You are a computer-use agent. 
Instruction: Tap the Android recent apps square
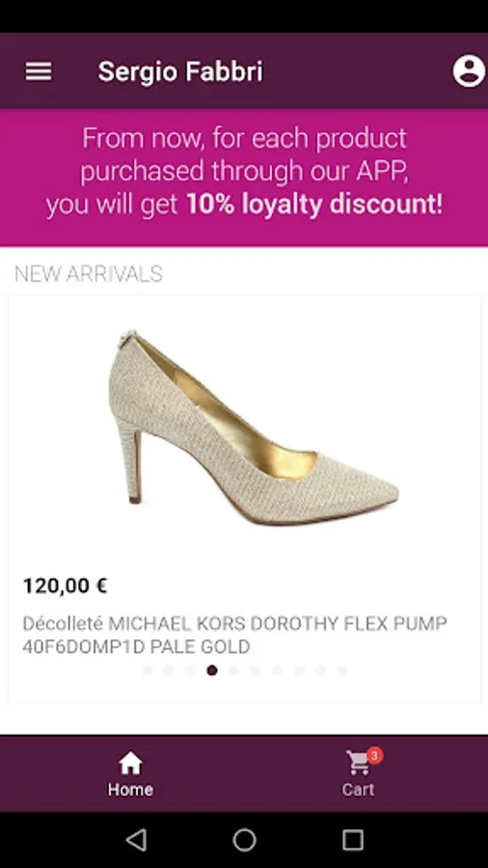click(x=352, y=840)
